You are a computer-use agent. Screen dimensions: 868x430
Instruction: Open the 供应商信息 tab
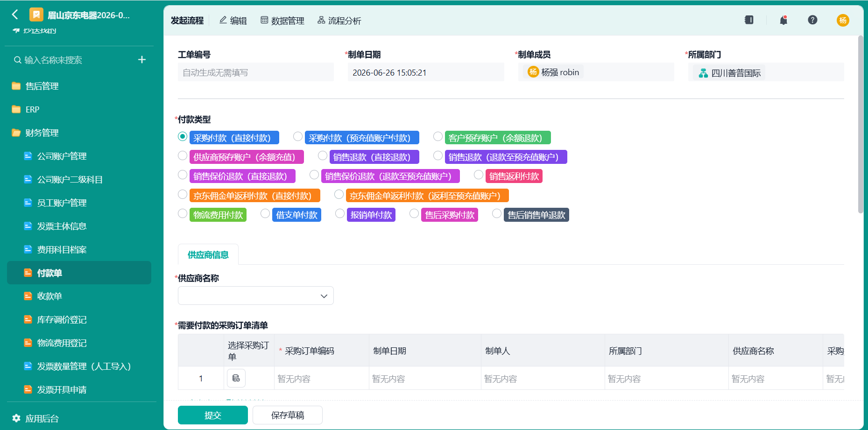(208, 254)
